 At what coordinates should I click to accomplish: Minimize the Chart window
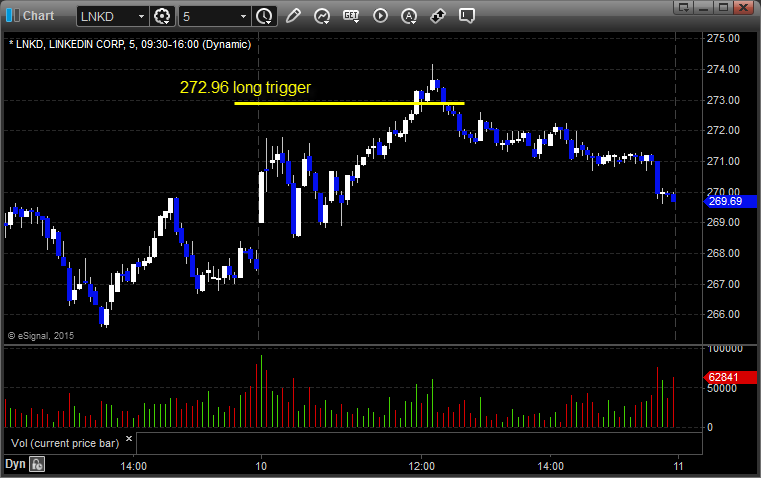(x=704, y=7)
